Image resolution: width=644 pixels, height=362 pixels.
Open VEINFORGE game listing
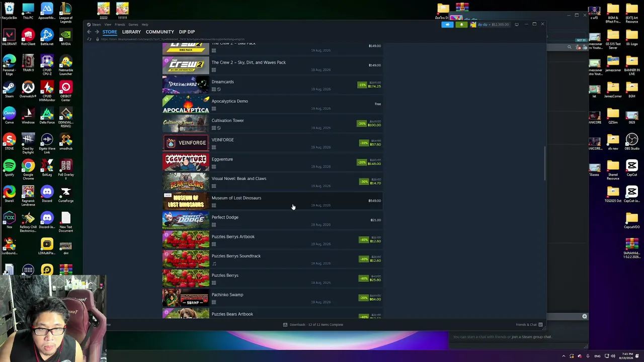click(272, 143)
